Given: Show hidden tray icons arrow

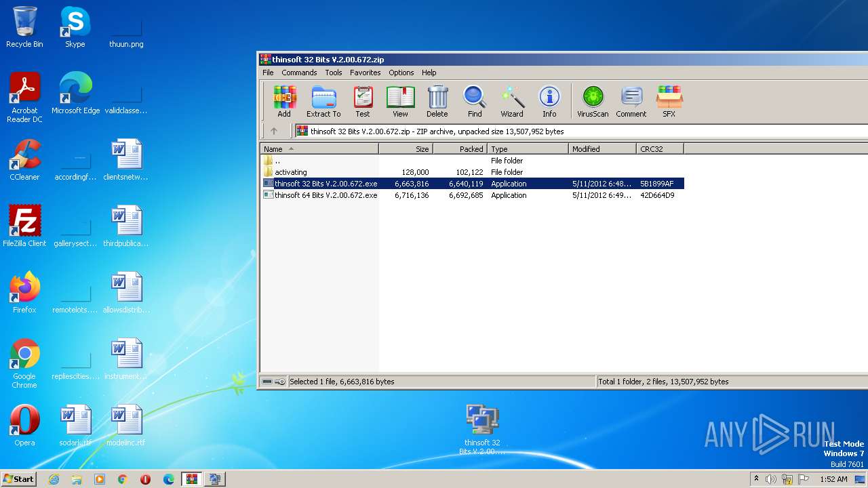Looking at the screenshot, I should click(757, 479).
